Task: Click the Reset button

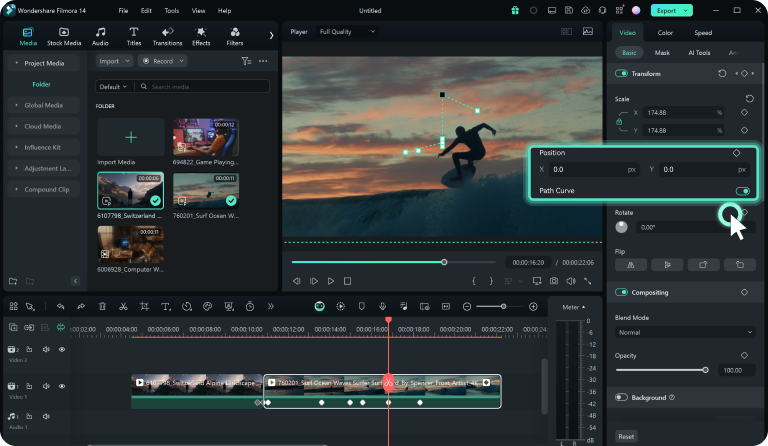Action: click(x=626, y=436)
